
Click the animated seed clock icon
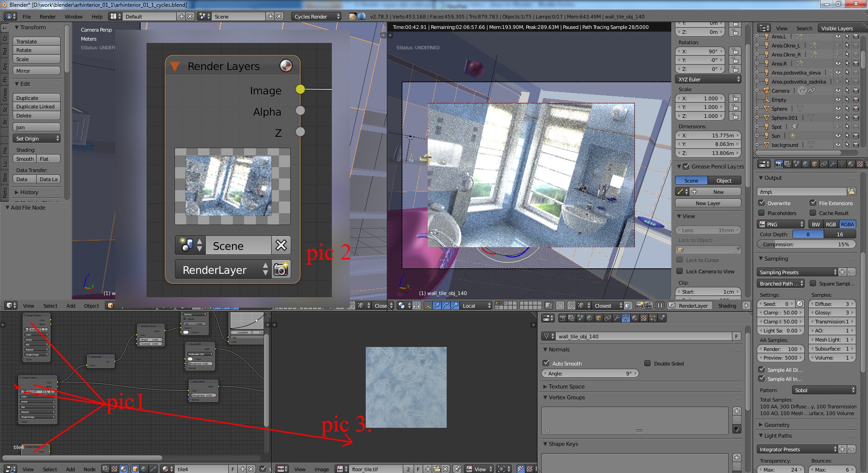point(800,304)
